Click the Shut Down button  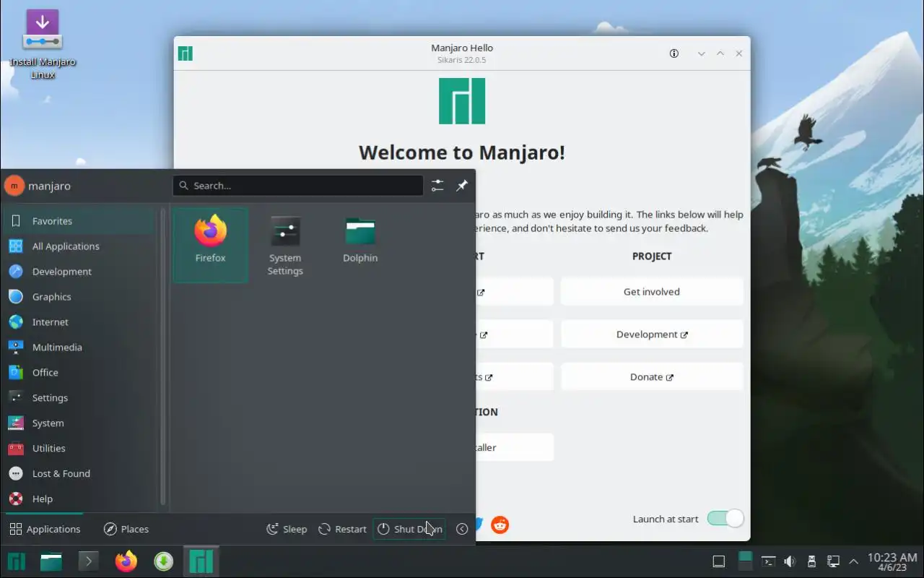coord(409,529)
